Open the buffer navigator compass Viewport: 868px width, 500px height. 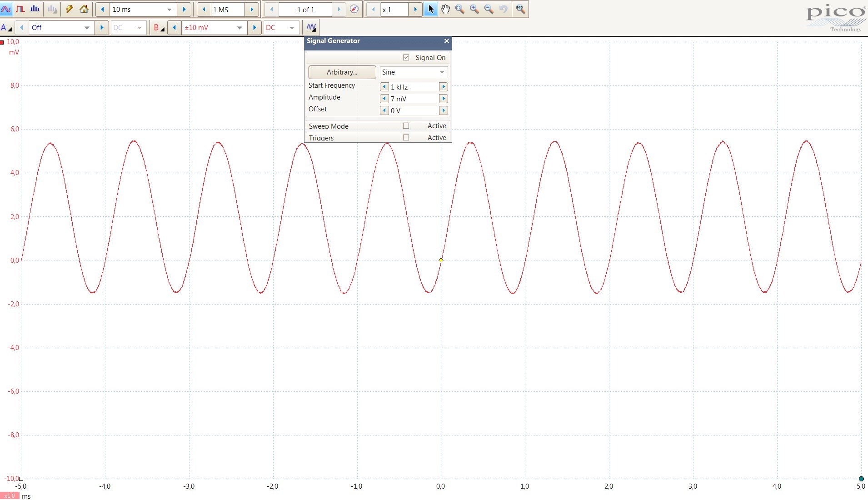pos(354,10)
